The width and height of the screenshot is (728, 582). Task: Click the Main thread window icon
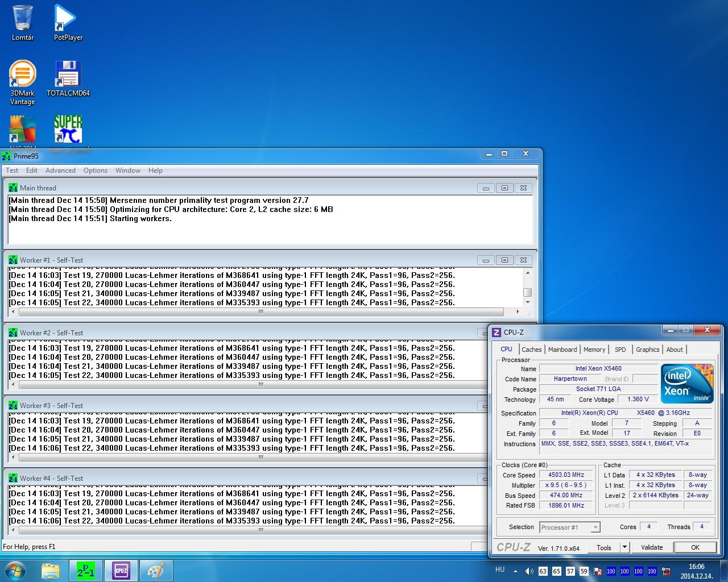(13, 188)
